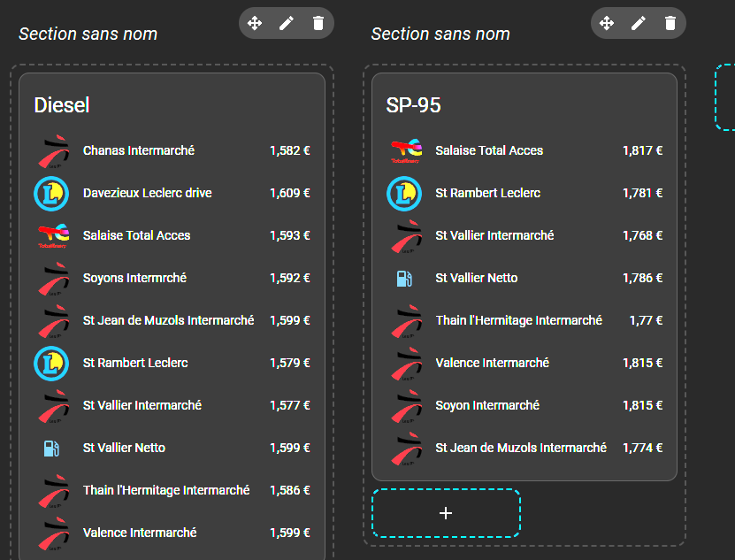This screenshot has width=735, height=560.
Task: Click the Intermarché logo beside Chanas Intermarché
Action: (x=51, y=151)
